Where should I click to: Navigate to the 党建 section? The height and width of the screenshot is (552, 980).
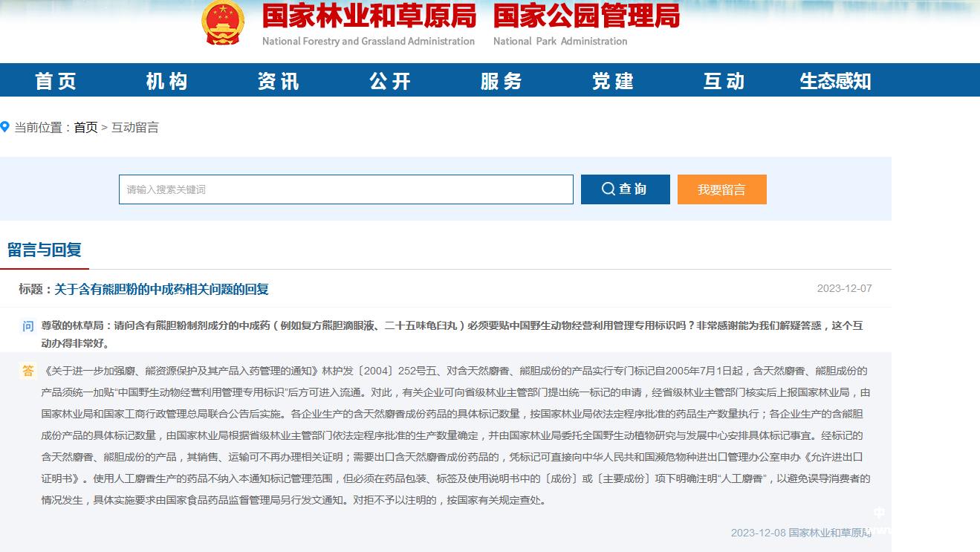[613, 81]
